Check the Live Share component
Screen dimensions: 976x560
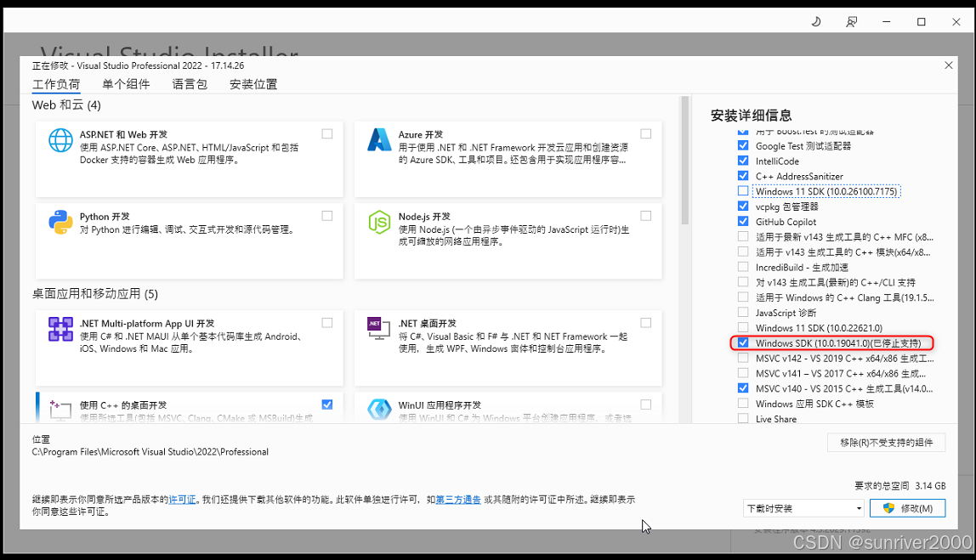[x=743, y=418]
